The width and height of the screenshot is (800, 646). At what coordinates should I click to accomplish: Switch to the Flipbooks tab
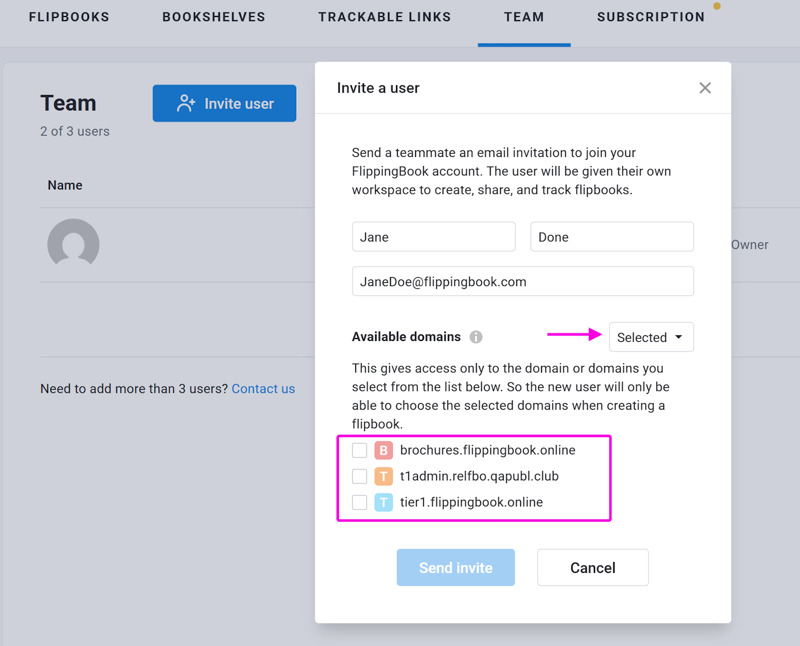pos(69,17)
